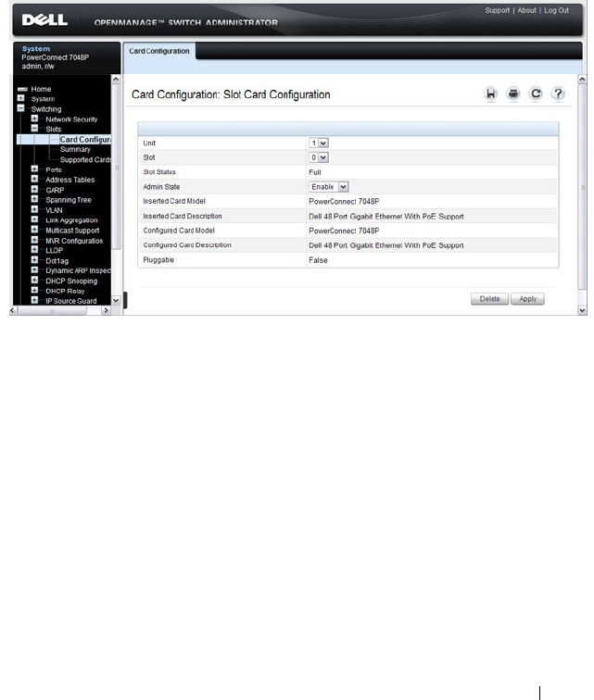Open the Slot dropdown
Screen dimensions: 594x700
pyautogui.click(x=319, y=157)
